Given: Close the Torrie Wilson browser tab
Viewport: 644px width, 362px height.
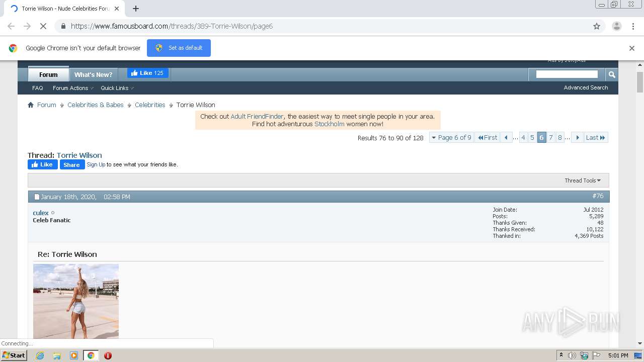Looking at the screenshot, I should click(117, 9).
